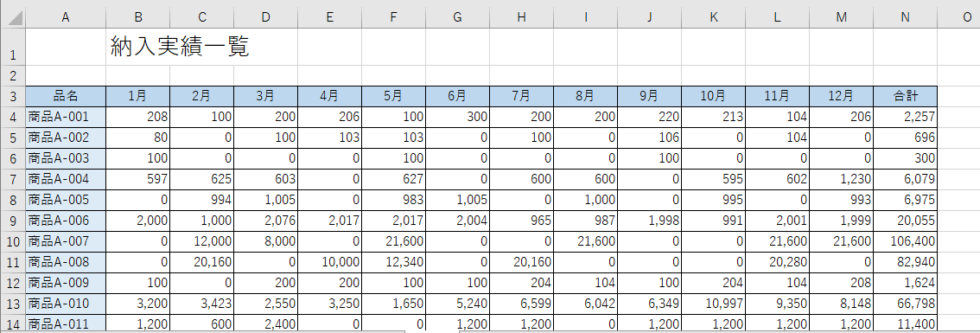Click the cell with 597
980x333 pixels.
click(138, 179)
